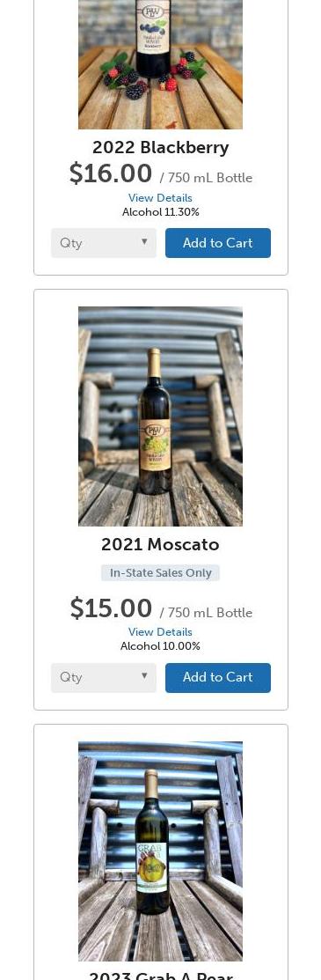
Task: Select the Blackberry wine bottle photo
Action: [160, 64]
